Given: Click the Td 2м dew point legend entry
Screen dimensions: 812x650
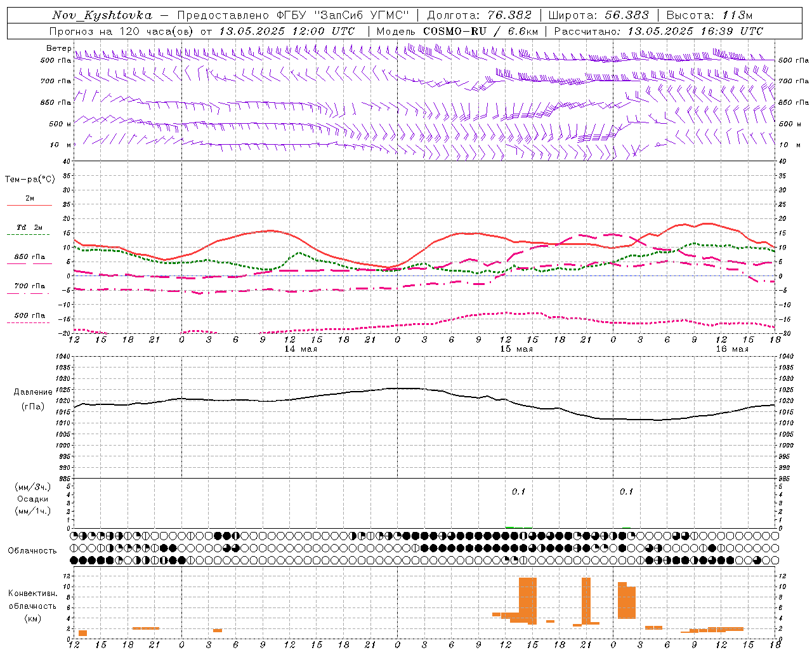Looking at the screenshot, I should (30, 227).
